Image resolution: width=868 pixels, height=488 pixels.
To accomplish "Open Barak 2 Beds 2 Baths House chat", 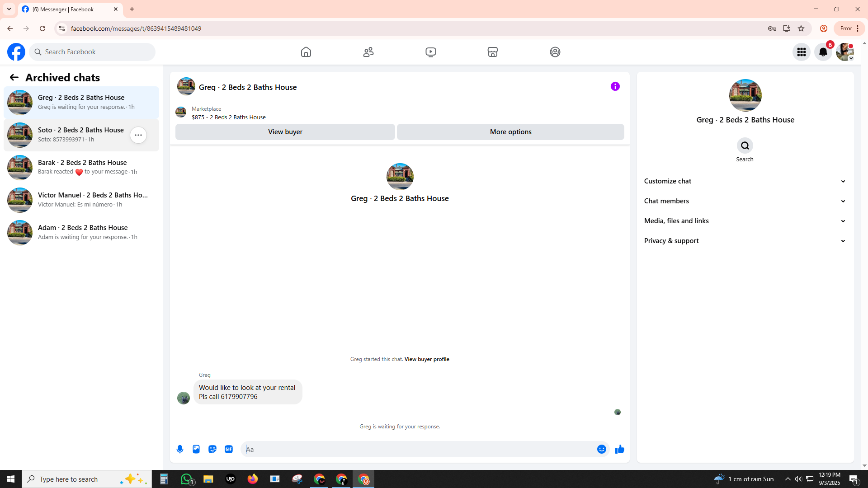I will [81, 168].
